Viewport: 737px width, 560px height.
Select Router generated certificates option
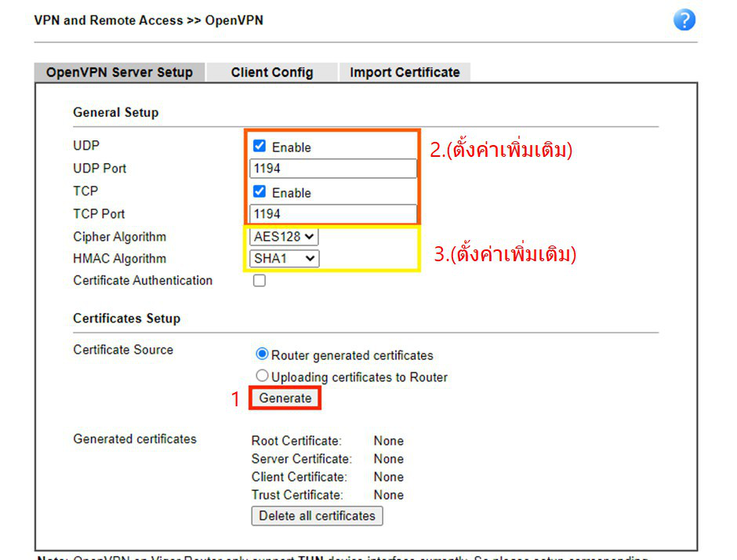[262, 354]
